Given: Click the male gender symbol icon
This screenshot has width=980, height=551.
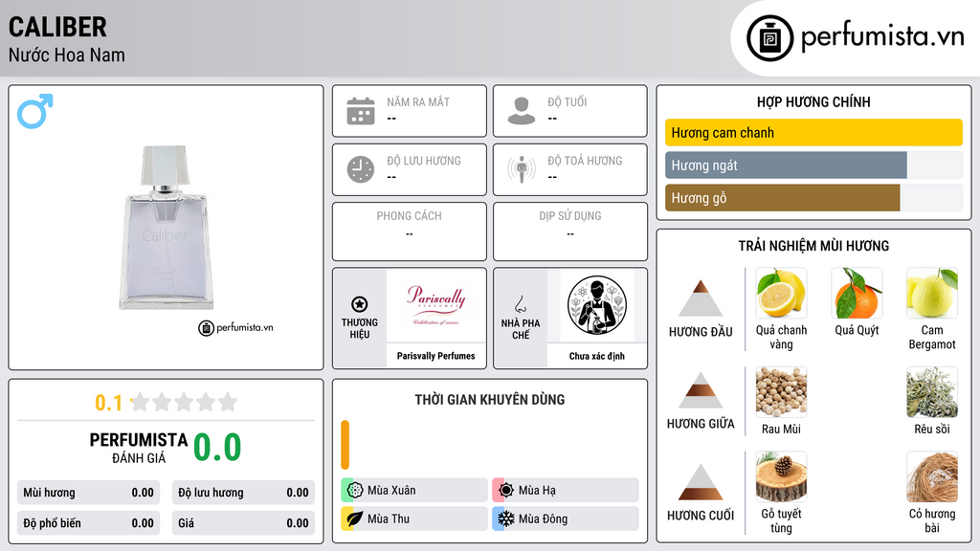Looking at the screenshot, I should coord(35,111).
